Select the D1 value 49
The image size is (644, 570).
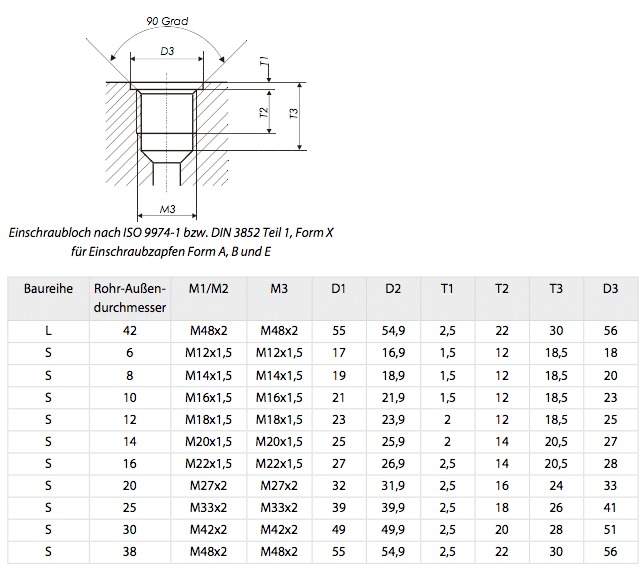tap(338, 529)
